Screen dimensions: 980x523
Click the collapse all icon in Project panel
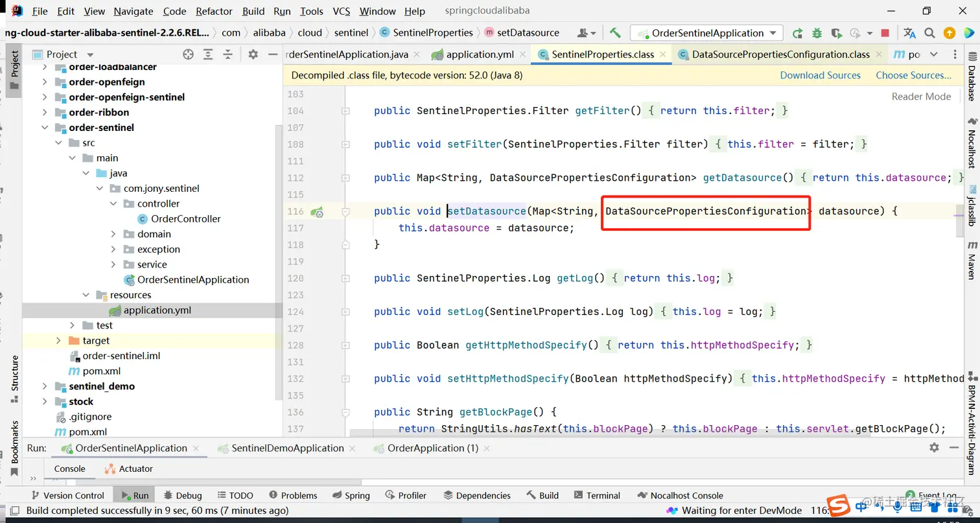(x=227, y=54)
